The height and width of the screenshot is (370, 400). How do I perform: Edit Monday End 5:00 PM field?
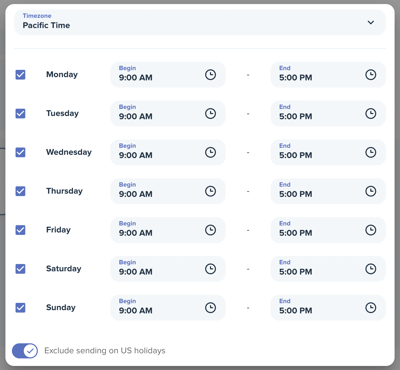coord(328,75)
